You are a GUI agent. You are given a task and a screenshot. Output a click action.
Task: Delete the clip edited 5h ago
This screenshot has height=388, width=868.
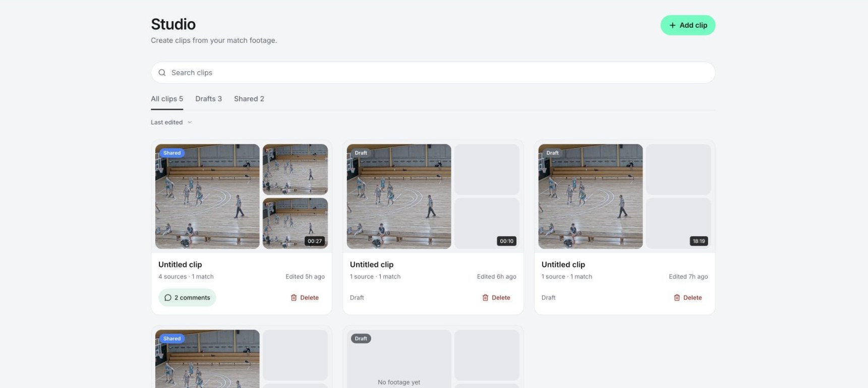pyautogui.click(x=305, y=298)
